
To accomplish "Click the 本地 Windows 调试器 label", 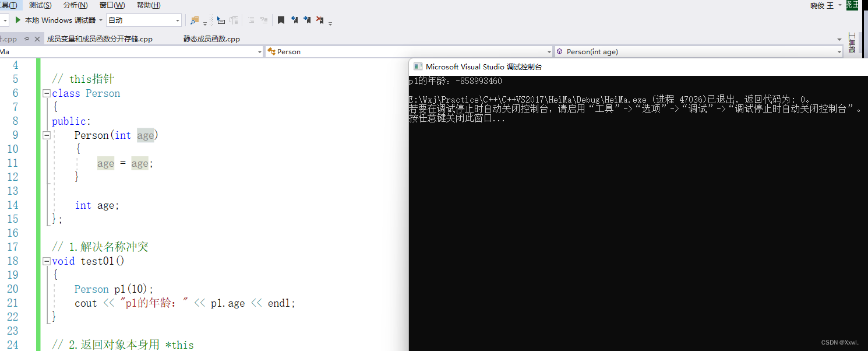I will (60, 20).
